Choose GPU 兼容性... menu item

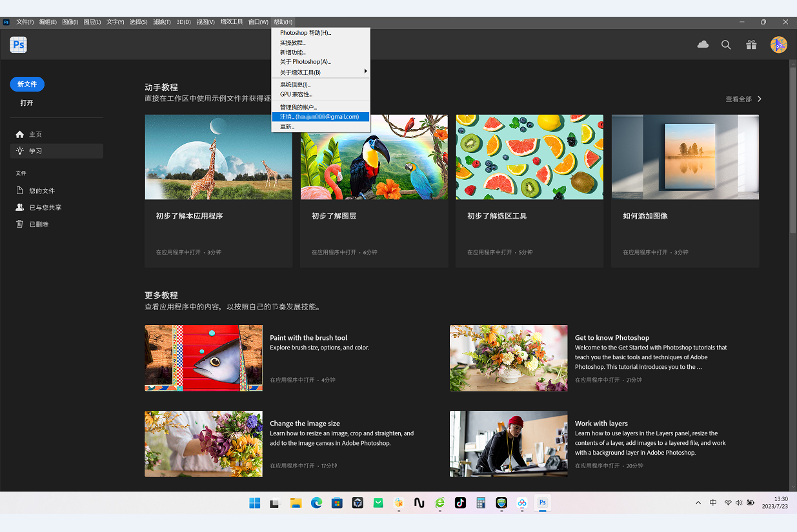coord(321,94)
